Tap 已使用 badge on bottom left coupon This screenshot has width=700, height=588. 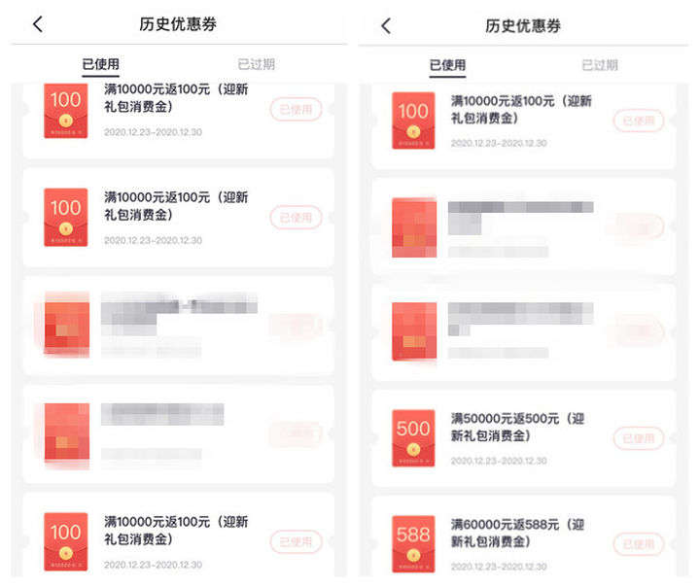296,542
